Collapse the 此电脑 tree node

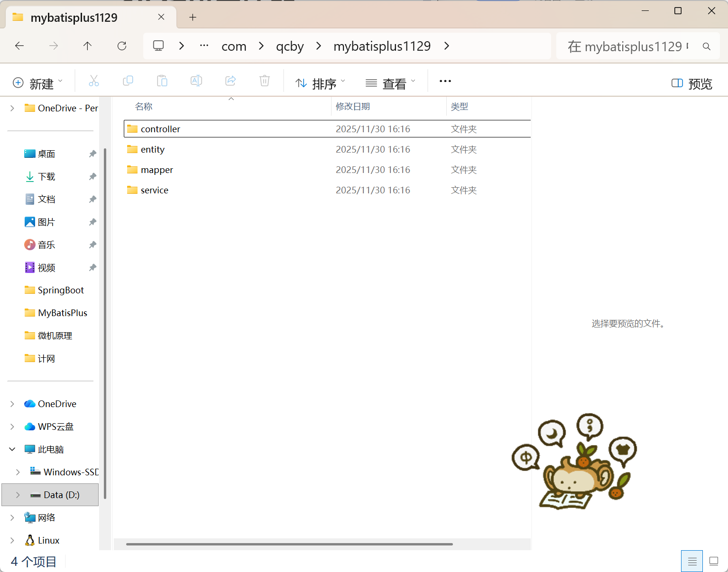[12, 449]
